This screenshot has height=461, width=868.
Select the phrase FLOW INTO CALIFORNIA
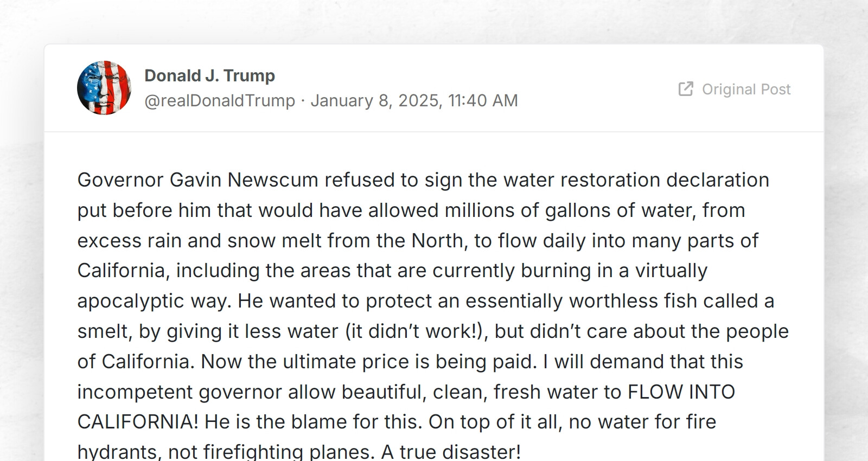(681, 392)
